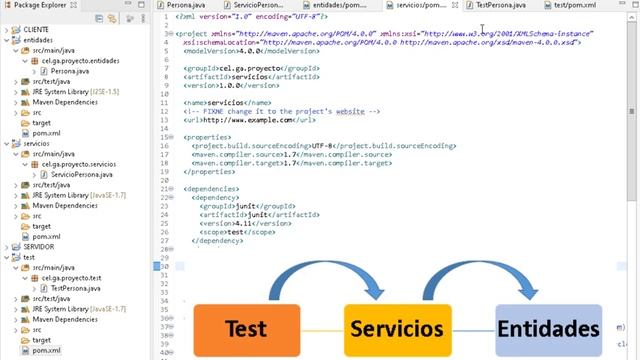This screenshot has width=640, height=360.
Task: Select pom.xml under entidades
Action: [x=46, y=133]
